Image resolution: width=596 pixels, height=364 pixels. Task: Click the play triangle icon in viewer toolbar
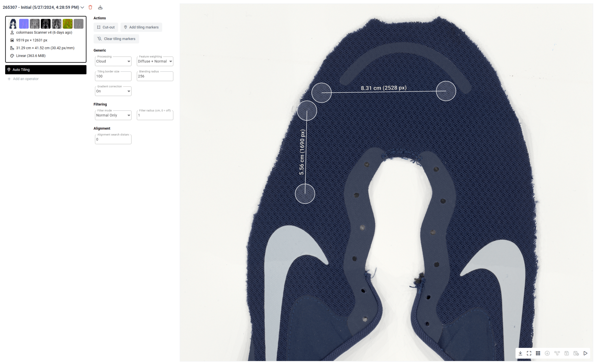[x=585, y=353]
